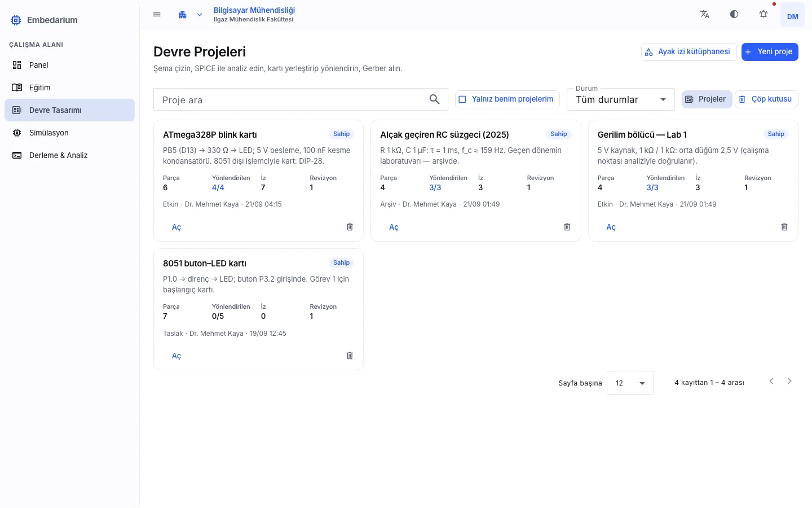Viewport: 812px width, 508px height.
Task: Switch to Çöp kutusu view
Action: [766, 99]
